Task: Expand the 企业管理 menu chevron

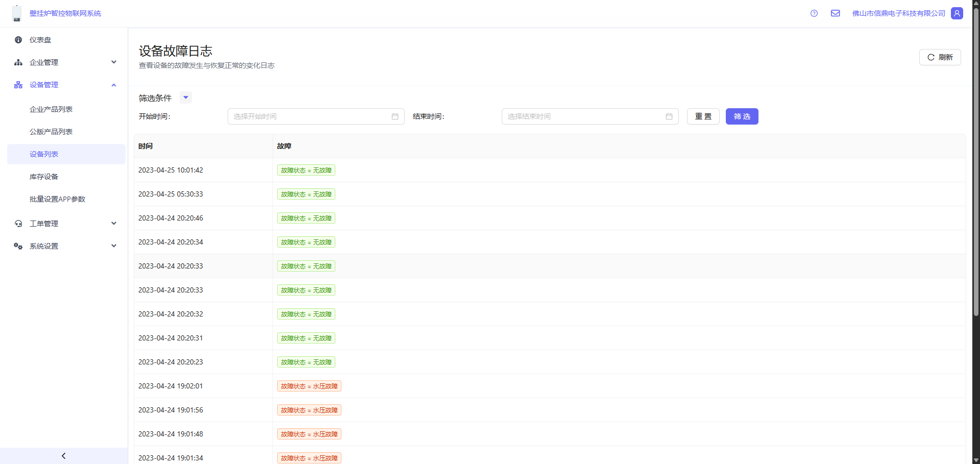Action: 114,62
